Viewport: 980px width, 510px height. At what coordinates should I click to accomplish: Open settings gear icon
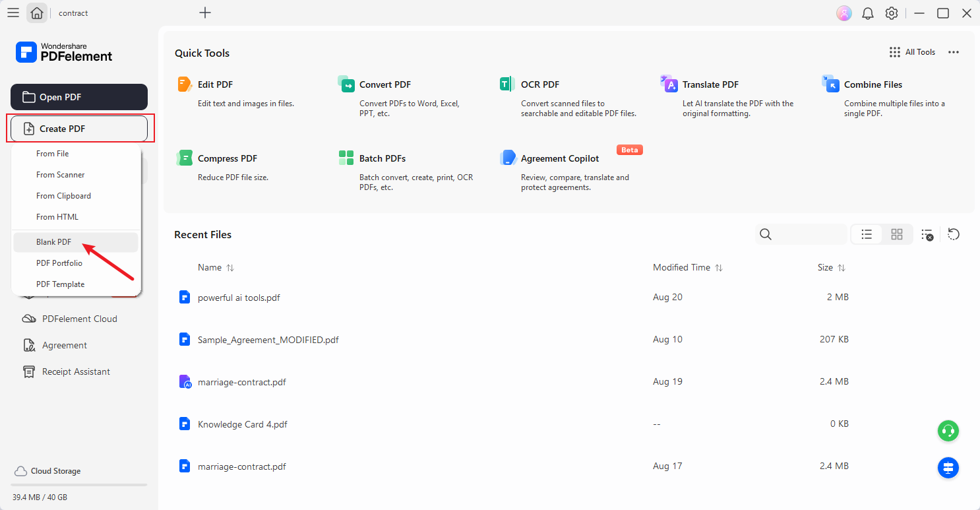coord(892,13)
